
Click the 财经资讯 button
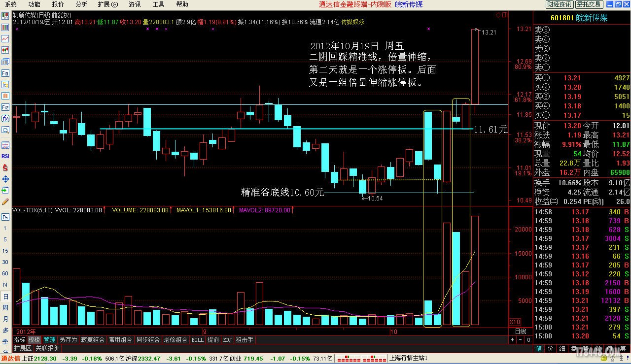559,4
